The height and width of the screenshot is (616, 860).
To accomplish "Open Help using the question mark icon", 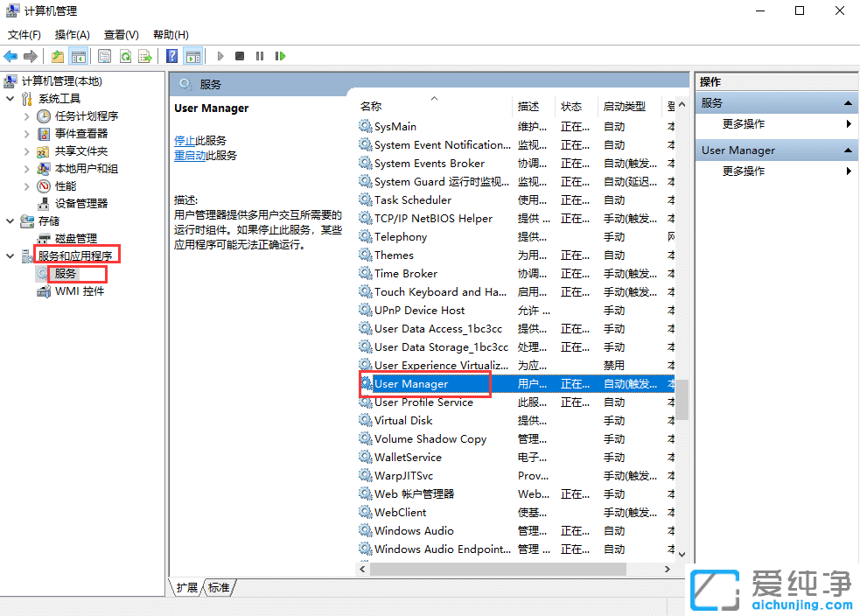I will [171, 56].
